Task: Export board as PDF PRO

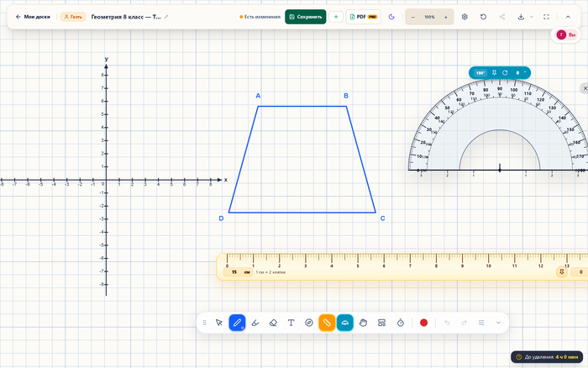Action: [364, 17]
